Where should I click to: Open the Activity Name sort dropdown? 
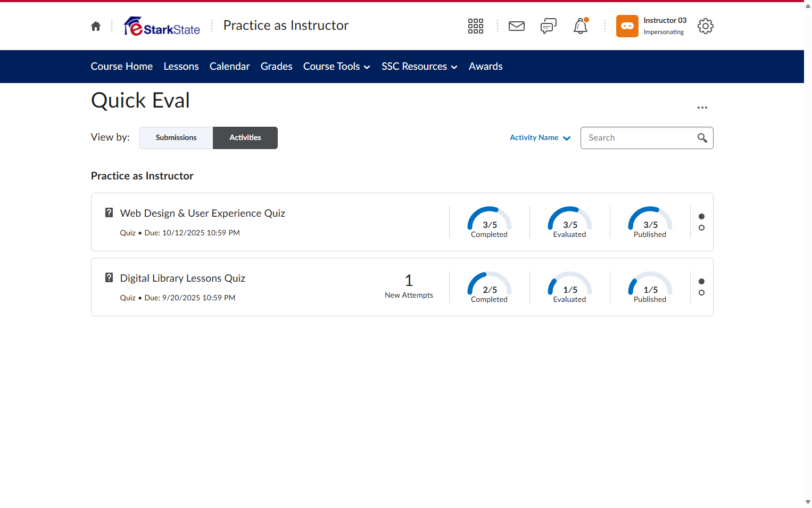pyautogui.click(x=540, y=138)
